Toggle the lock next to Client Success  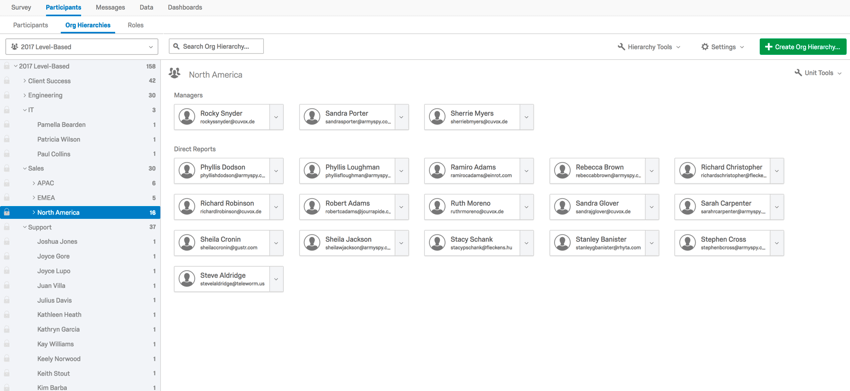coord(7,81)
